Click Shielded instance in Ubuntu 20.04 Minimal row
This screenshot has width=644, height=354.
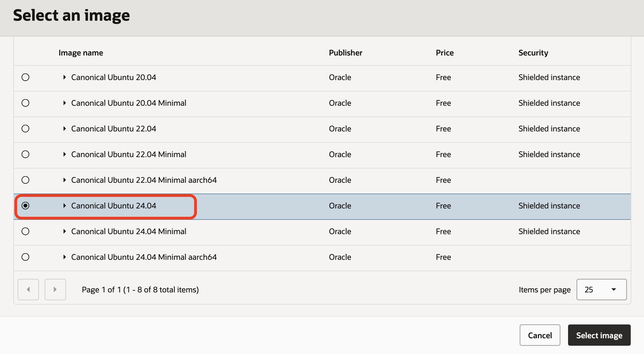pyautogui.click(x=549, y=103)
